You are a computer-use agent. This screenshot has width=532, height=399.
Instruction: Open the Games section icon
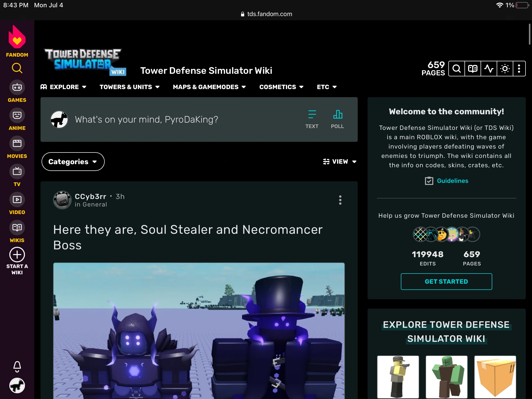(17, 88)
